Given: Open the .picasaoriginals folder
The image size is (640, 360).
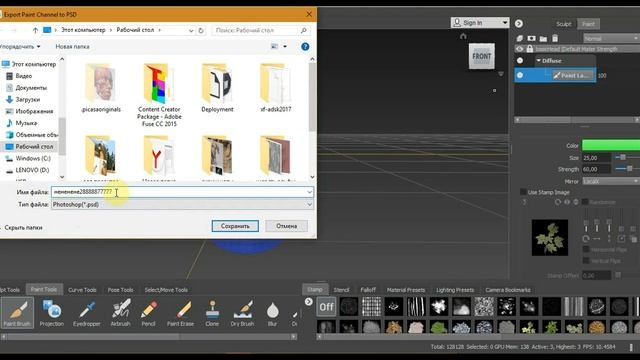Looking at the screenshot, I should point(101,88).
